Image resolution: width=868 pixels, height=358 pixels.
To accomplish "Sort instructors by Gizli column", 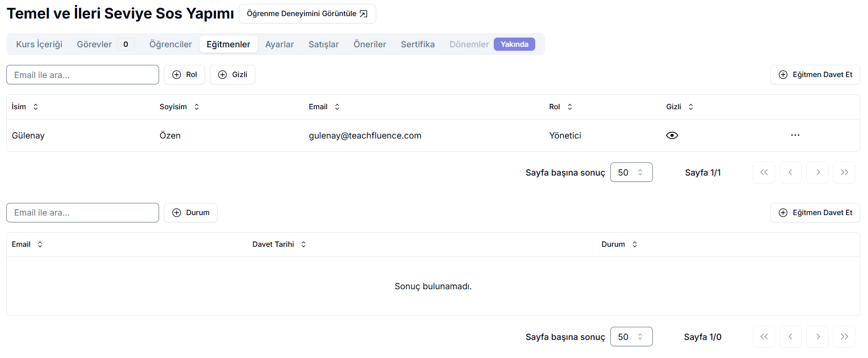I will pyautogui.click(x=680, y=107).
